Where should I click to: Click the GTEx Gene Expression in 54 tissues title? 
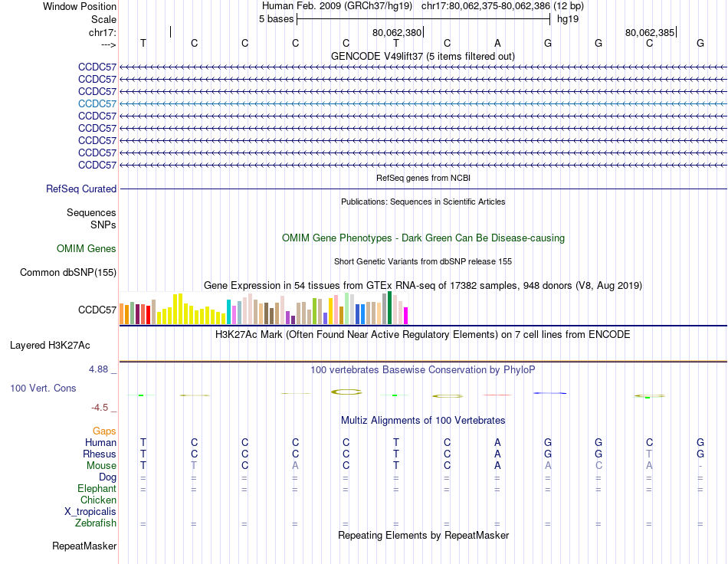(423, 286)
